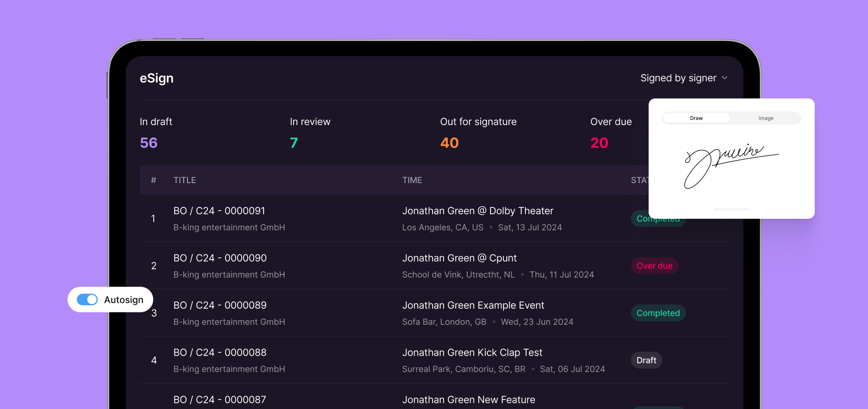
Task: Open contract BO / C24 - 0000088
Action: [220, 352]
